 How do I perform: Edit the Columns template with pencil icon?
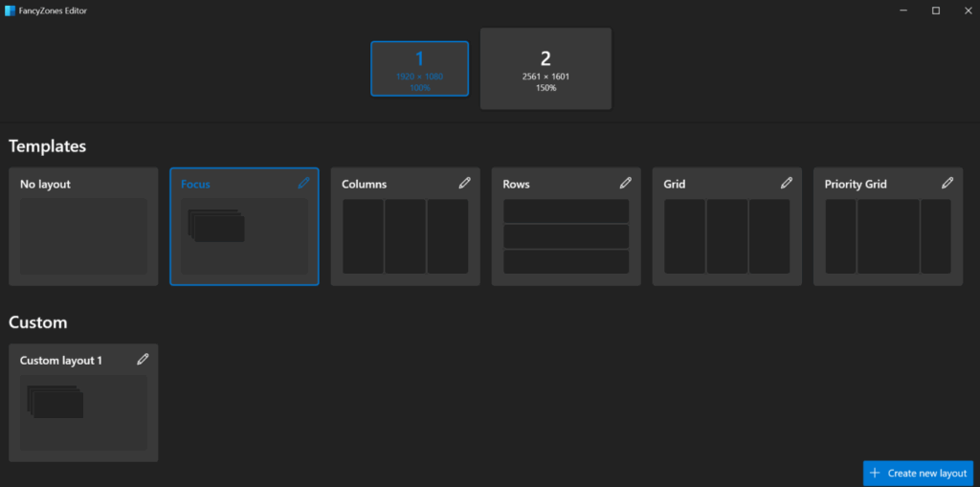[464, 183]
